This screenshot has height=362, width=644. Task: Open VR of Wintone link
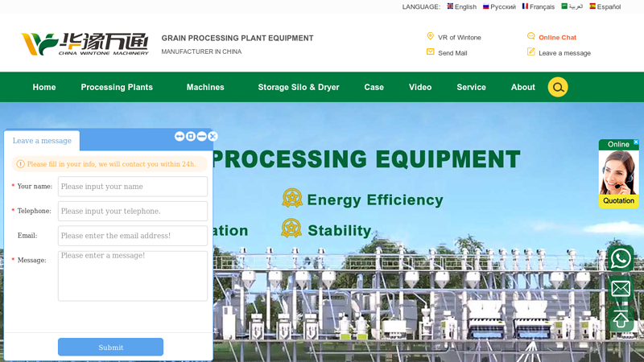click(459, 37)
